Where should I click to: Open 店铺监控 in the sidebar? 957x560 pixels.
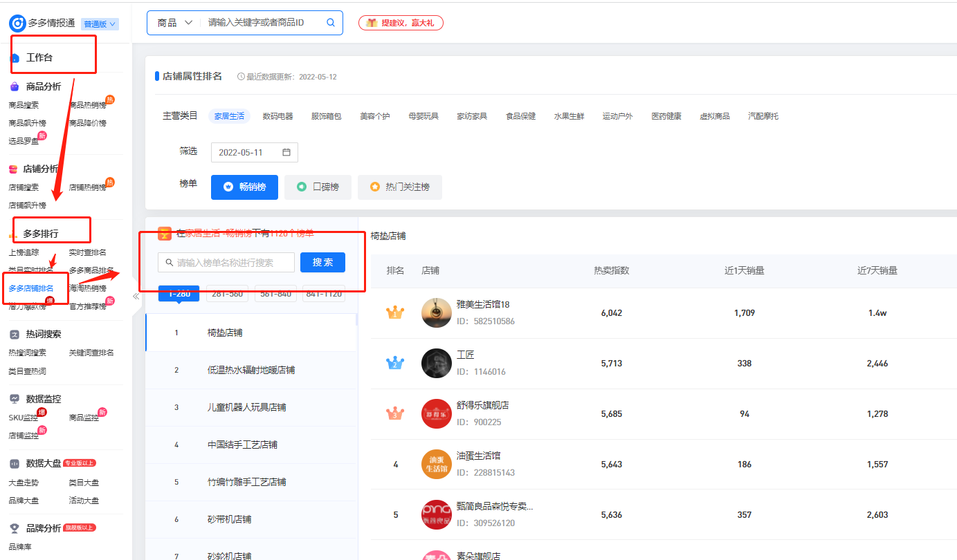tap(24, 436)
